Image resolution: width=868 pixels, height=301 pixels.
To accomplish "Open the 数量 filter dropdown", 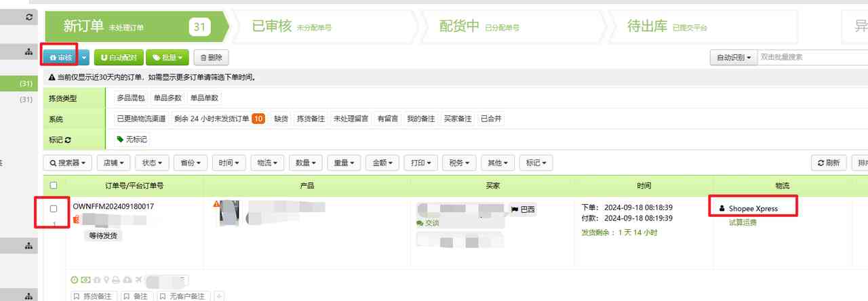I will [x=306, y=163].
